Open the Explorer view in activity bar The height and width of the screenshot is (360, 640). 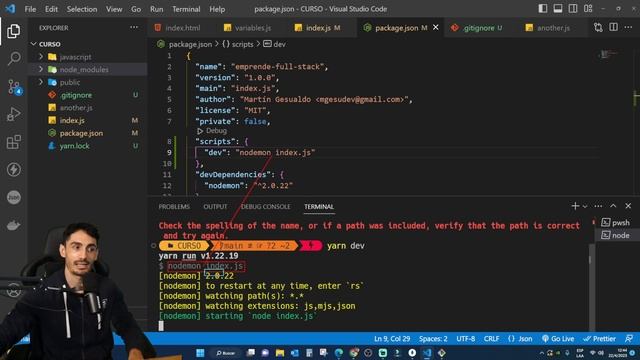click(13, 31)
